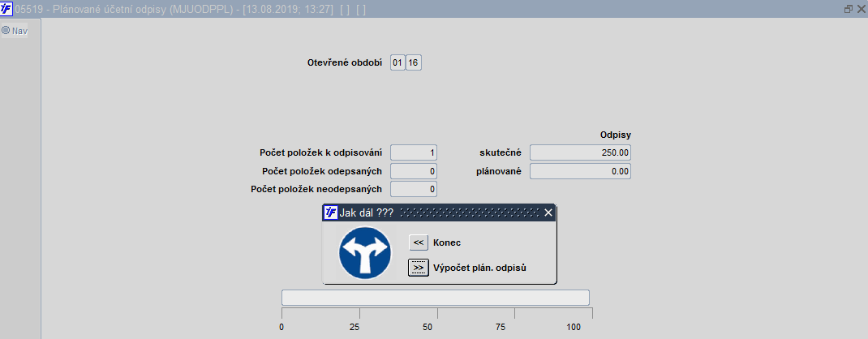The width and height of the screenshot is (868, 339).
Task: Click the Počet položek k odpisování field
Action: pyautogui.click(x=414, y=152)
